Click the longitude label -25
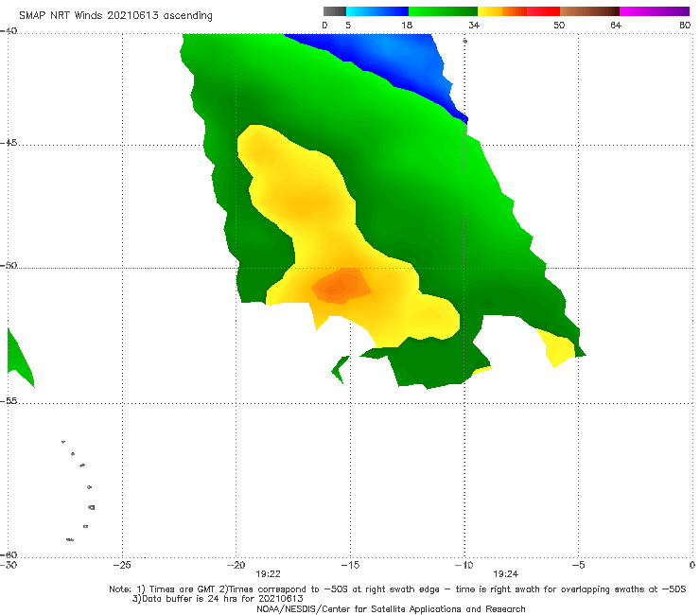 click(122, 565)
